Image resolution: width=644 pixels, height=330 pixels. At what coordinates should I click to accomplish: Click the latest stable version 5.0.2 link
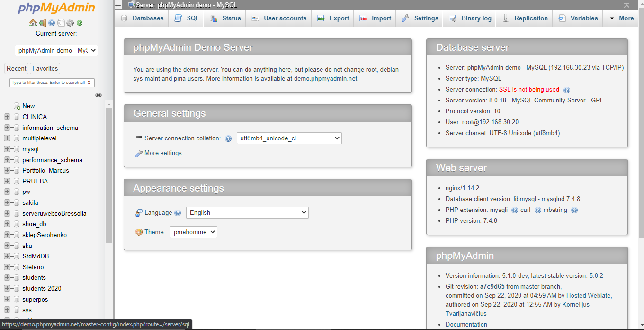[x=596, y=276]
